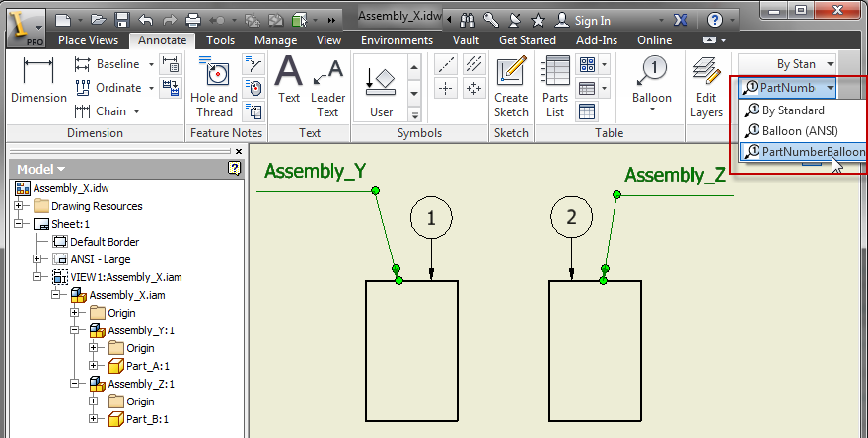Open the Chain dropdown arrow
The width and height of the screenshot is (868, 438).
(136, 111)
